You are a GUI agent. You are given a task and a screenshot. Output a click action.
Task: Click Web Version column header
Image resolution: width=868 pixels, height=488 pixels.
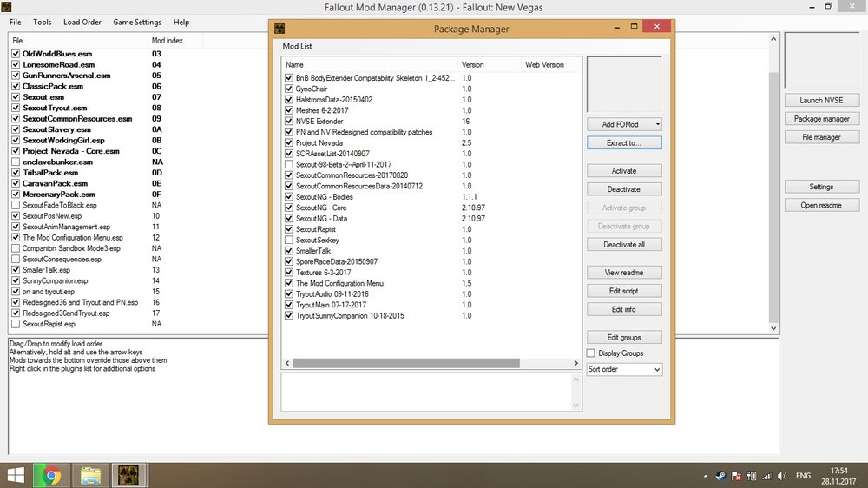551,65
